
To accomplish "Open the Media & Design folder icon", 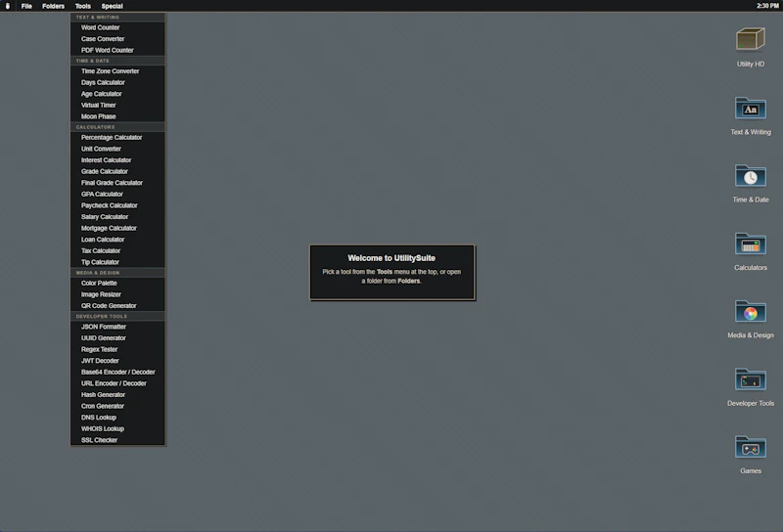I will 750,312.
